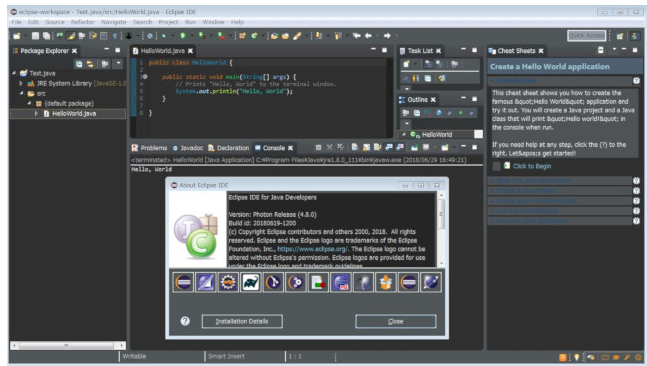Click the Installation Details button
Image resolution: width=647 pixels, height=366 pixels.
(242, 321)
